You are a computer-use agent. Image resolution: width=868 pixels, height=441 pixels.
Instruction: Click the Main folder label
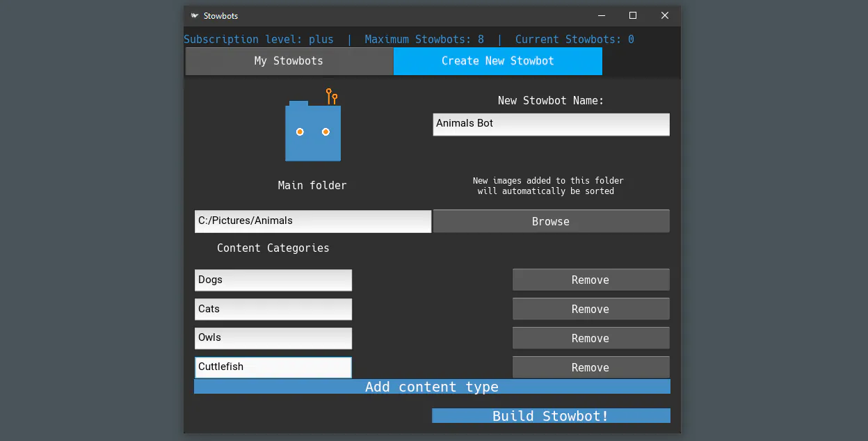pos(312,185)
